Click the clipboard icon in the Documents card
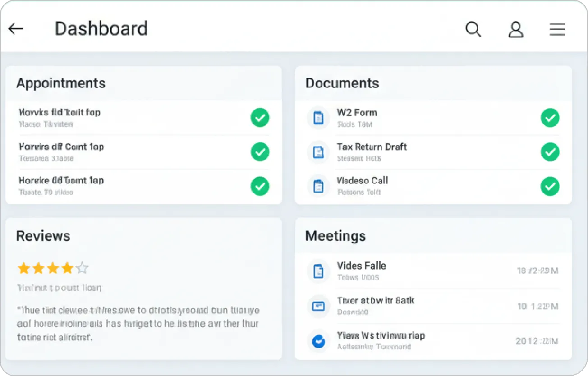Screen dimensions: 588x376 click(x=318, y=186)
